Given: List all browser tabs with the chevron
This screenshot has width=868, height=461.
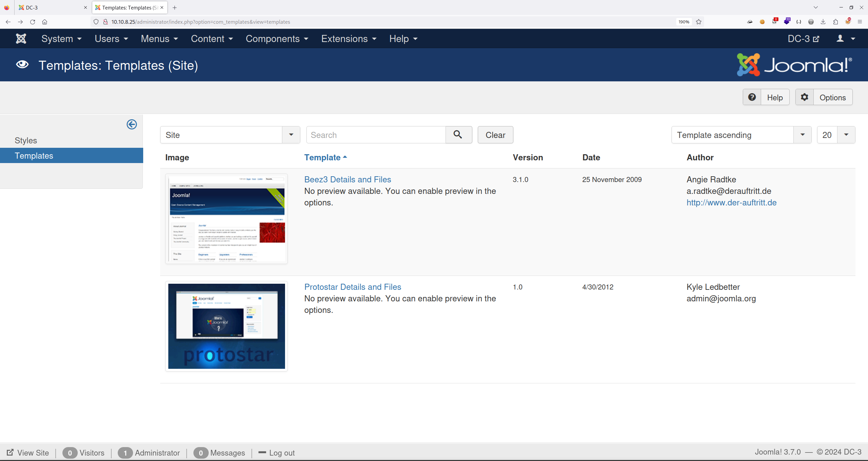Looking at the screenshot, I should [x=816, y=7].
